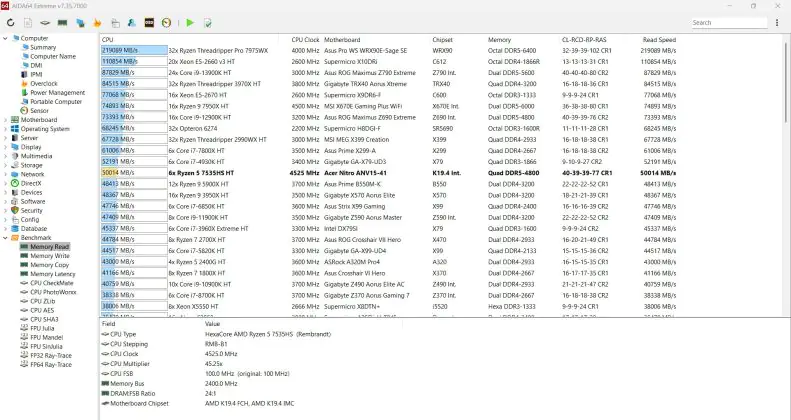Open the Report page icon in toolbar
The height and width of the screenshot is (420, 791).
click(28, 23)
